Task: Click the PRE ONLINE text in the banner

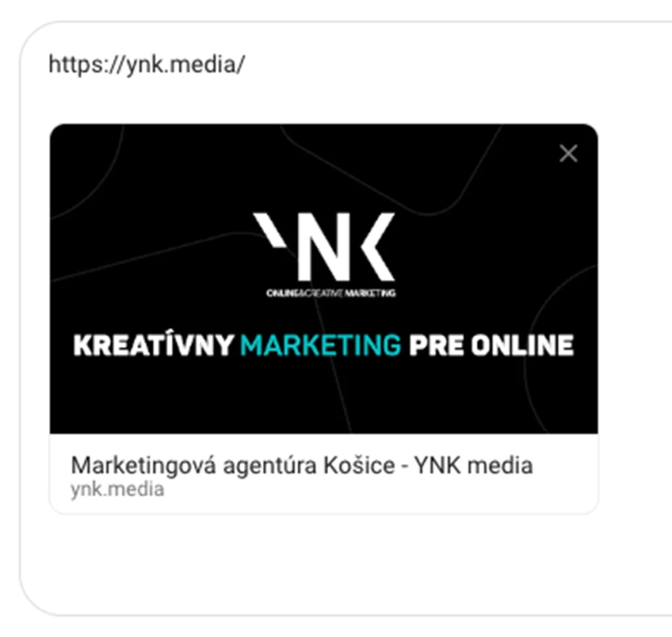Action: click(x=491, y=345)
